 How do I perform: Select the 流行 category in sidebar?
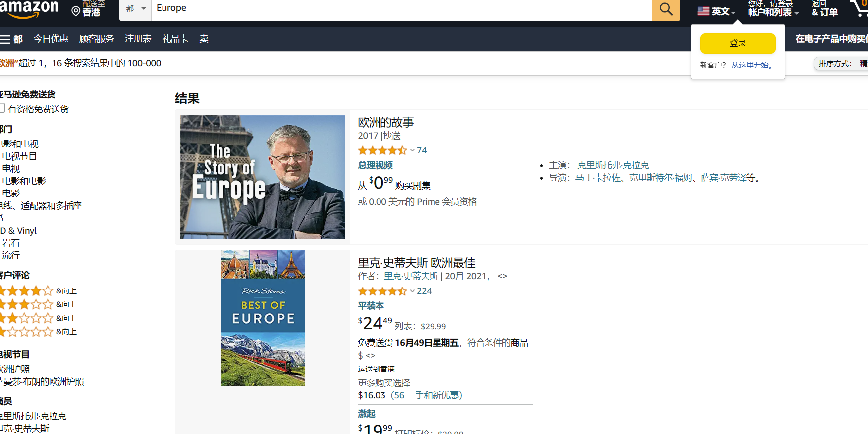click(11, 255)
